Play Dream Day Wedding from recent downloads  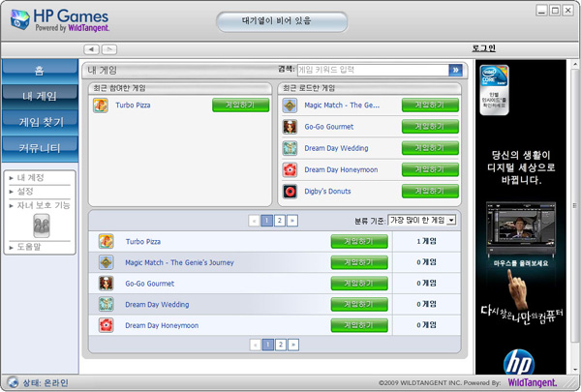[x=430, y=148]
